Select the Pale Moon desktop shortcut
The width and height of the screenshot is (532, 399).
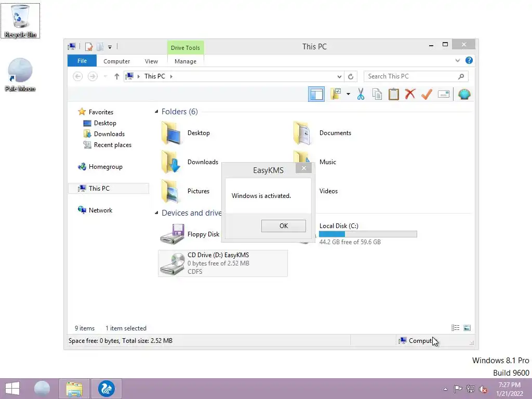(x=20, y=75)
